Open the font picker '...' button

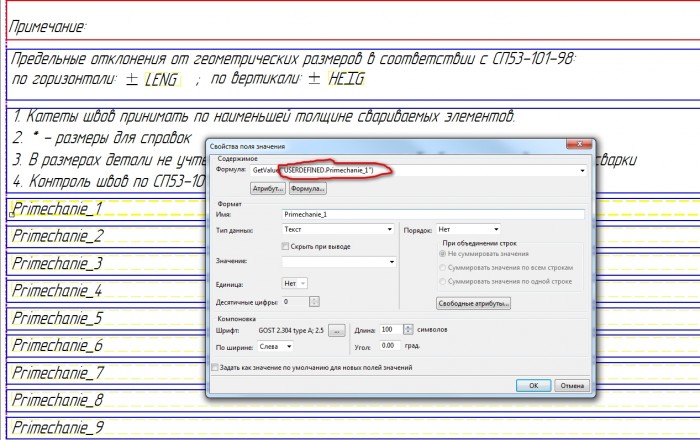[337, 331]
